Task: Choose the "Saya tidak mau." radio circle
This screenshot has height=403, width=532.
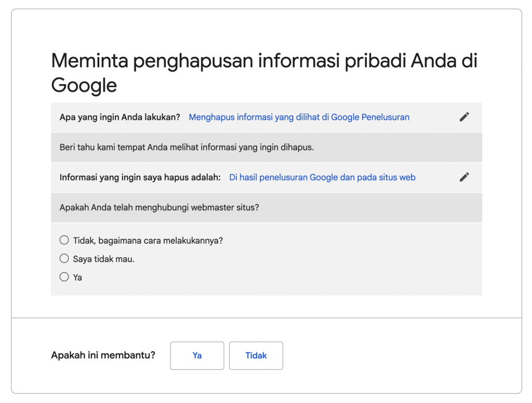Action: pos(64,258)
